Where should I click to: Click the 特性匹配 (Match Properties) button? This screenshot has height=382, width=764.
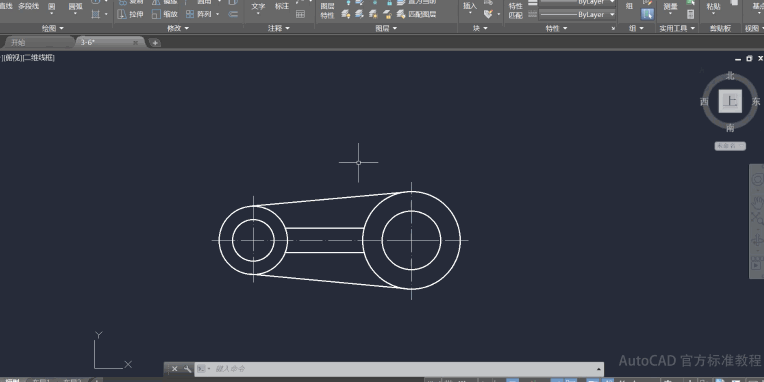pos(516,10)
